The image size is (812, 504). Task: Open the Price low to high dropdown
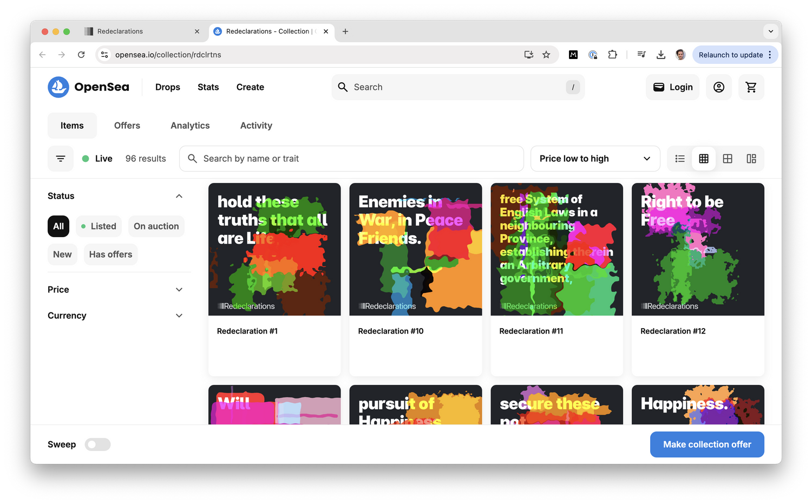pyautogui.click(x=595, y=159)
